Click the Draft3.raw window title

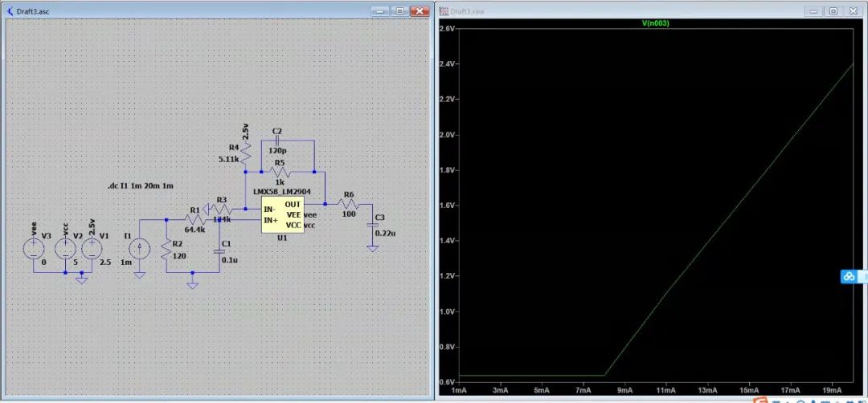click(468, 11)
